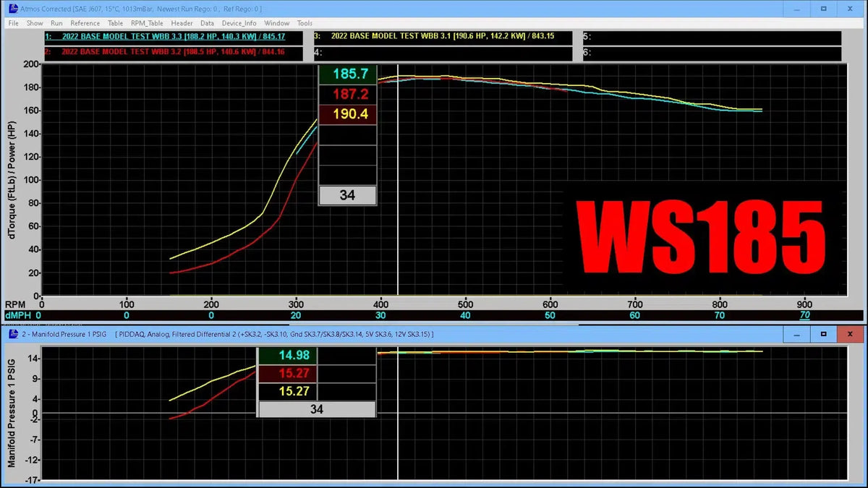This screenshot has width=868, height=488.
Task: Click the 70 dMPH axis link
Action: click(804, 315)
